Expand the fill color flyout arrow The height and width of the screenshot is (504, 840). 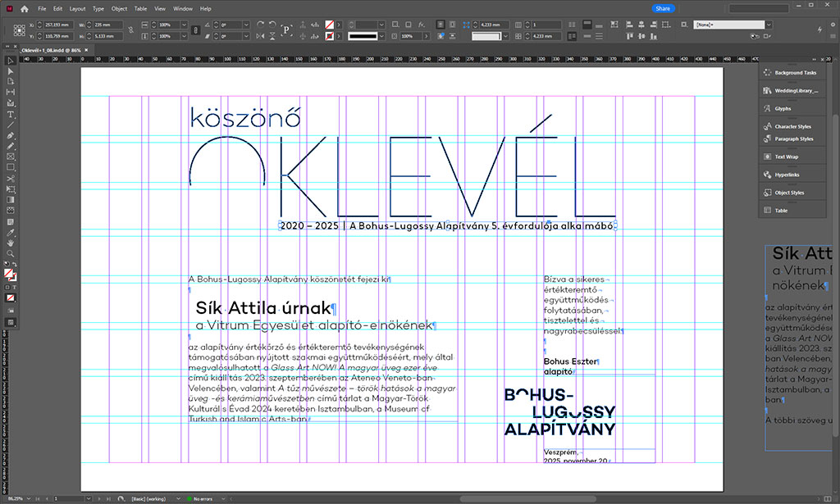click(x=339, y=25)
